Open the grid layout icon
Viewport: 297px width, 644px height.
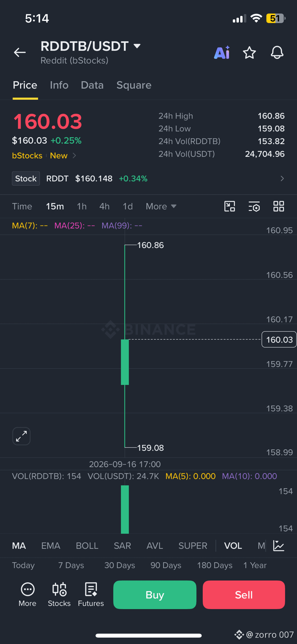point(279,206)
